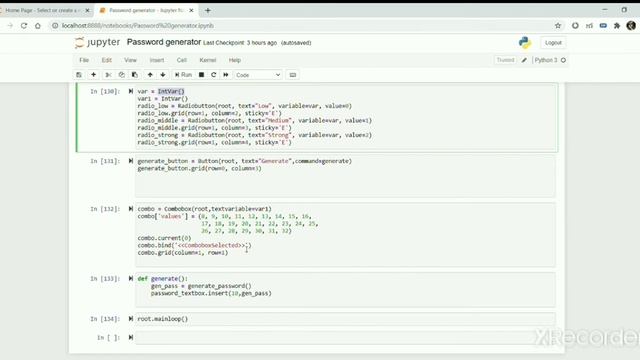Open a new browser tab
Screen dimensions: 640x360
[x=208, y=10]
